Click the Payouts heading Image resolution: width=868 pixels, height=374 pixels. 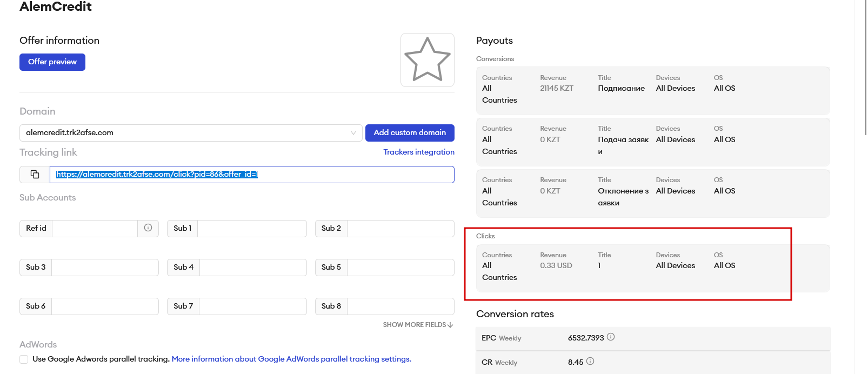[x=495, y=41]
